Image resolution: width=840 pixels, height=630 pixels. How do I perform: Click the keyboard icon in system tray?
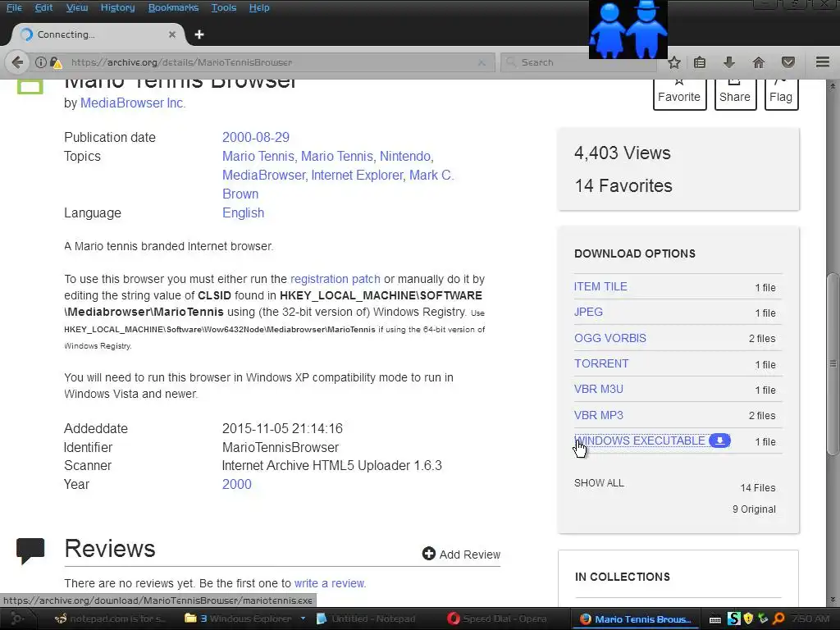[715, 619]
